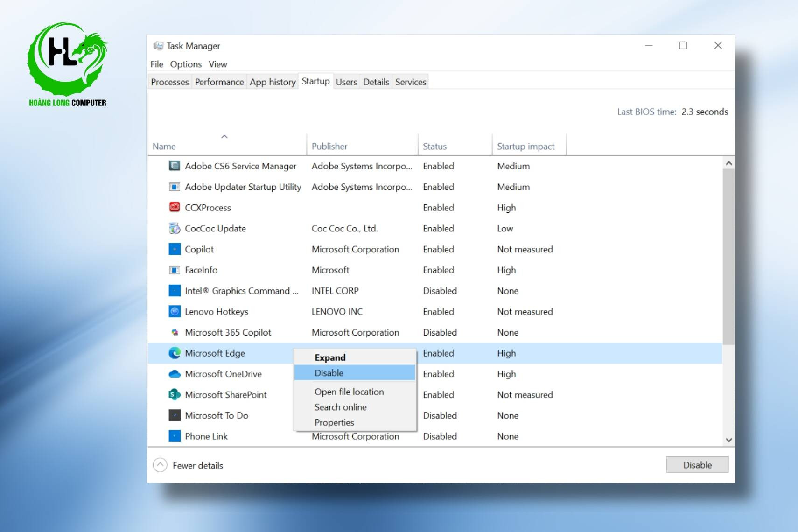Viewport: 798px width, 532px height.
Task: Select Search online menu entry
Action: point(355,407)
